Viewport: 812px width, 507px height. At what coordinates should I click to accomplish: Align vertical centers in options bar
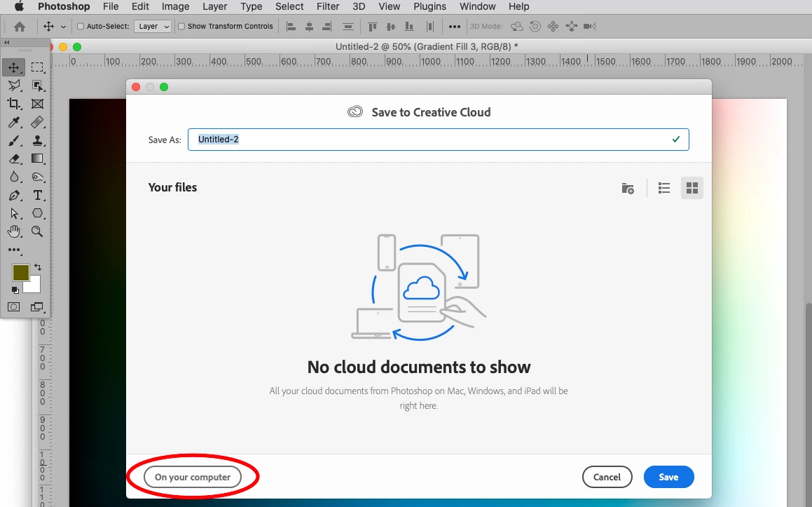(x=391, y=27)
